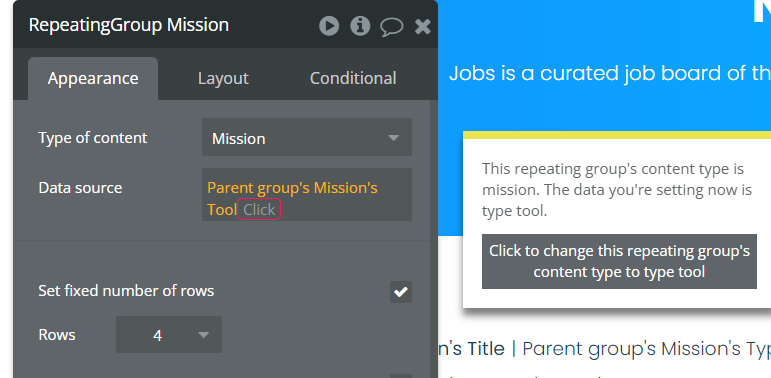Open the Type of content dropdown
771x378 pixels.
307,138
